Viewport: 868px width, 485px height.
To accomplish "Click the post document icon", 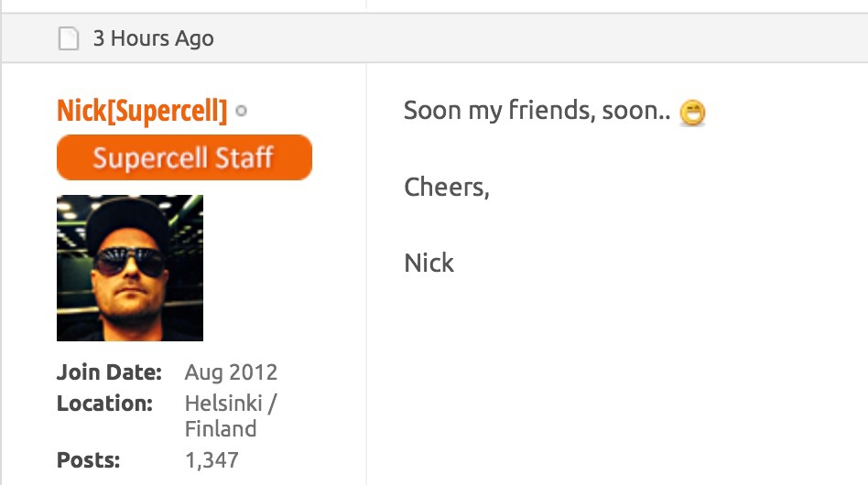I will pos(69,38).
